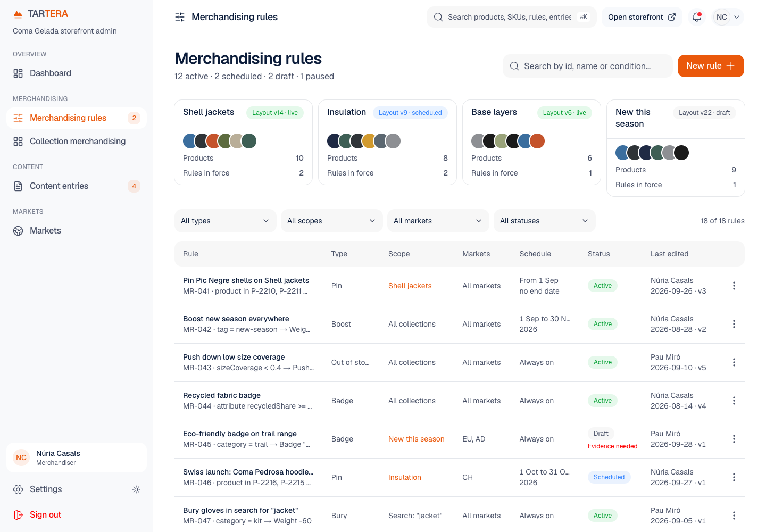Open row menu for MR-046 rule
This screenshot has height=532, width=766.
click(734, 477)
